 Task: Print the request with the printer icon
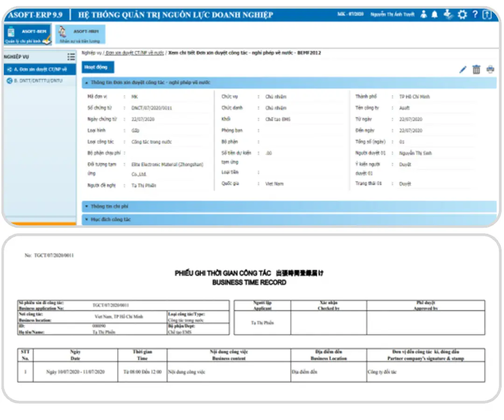point(490,70)
